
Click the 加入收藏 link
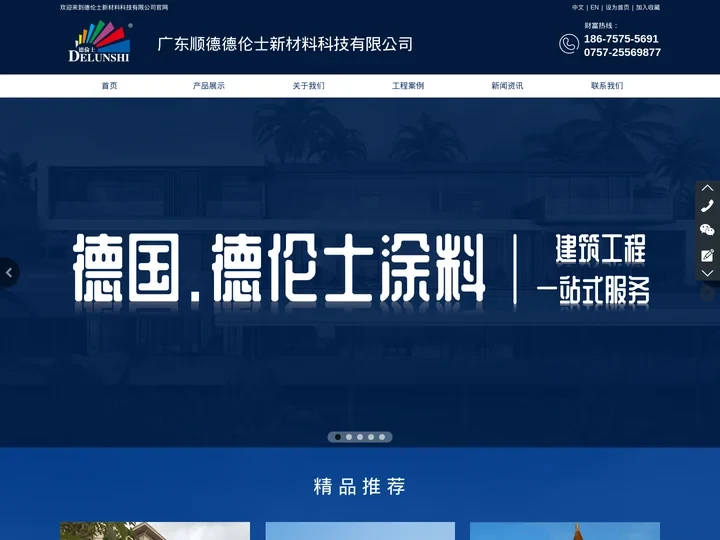(648, 7)
